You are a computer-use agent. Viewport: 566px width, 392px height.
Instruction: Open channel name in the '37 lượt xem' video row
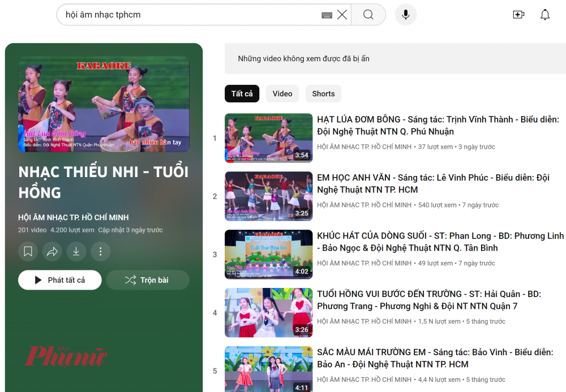click(x=364, y=147)
